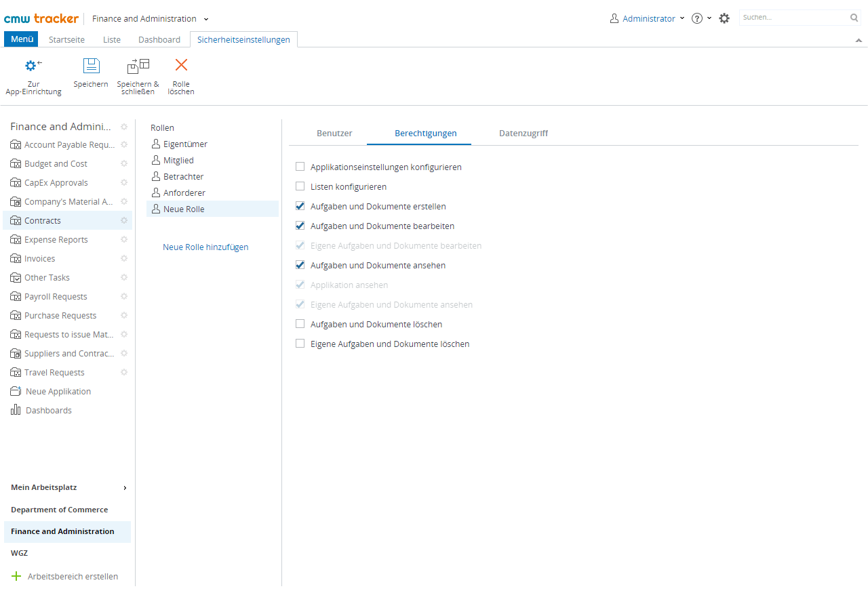868x593 pixels.
Task: Open the Menü tab
Action: pyautogui.click(x=22, y=39)
